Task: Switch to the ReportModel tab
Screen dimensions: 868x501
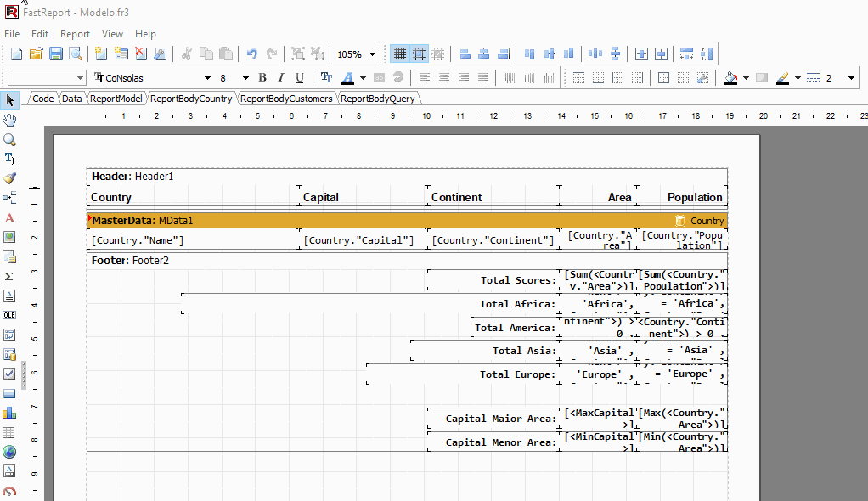Action: pos(116,99)
